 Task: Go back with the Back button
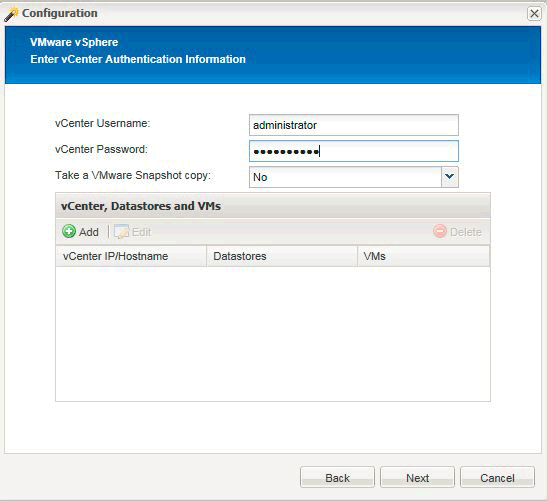click(337, 477)
